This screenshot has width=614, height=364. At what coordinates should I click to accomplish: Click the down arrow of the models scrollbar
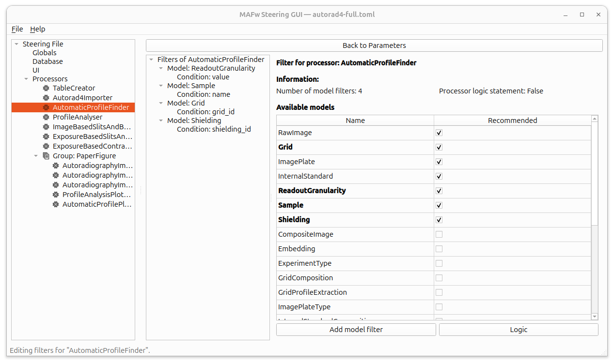click(x=594, y=317)
